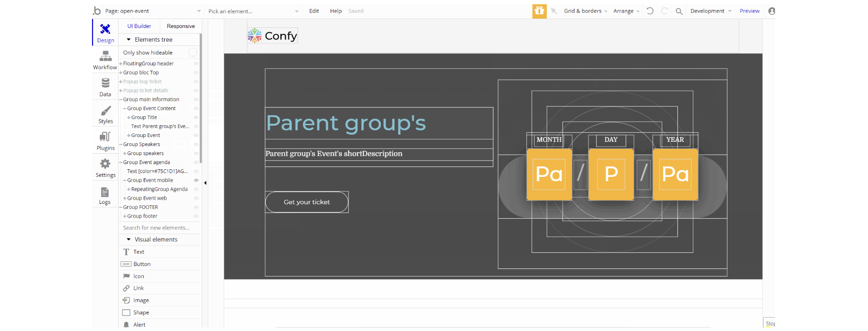Enable the Only show hideable checkbox
The image size is (868, 331).
point(193,53)
